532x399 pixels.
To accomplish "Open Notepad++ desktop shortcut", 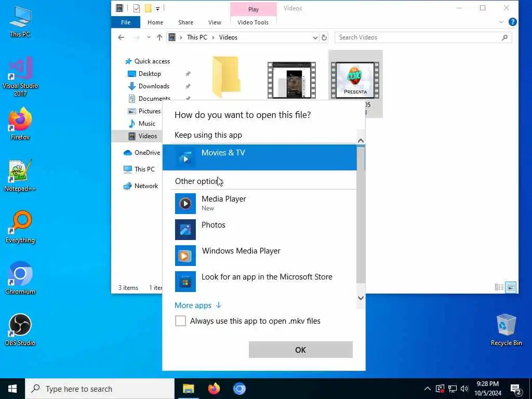I will (20, 176).
